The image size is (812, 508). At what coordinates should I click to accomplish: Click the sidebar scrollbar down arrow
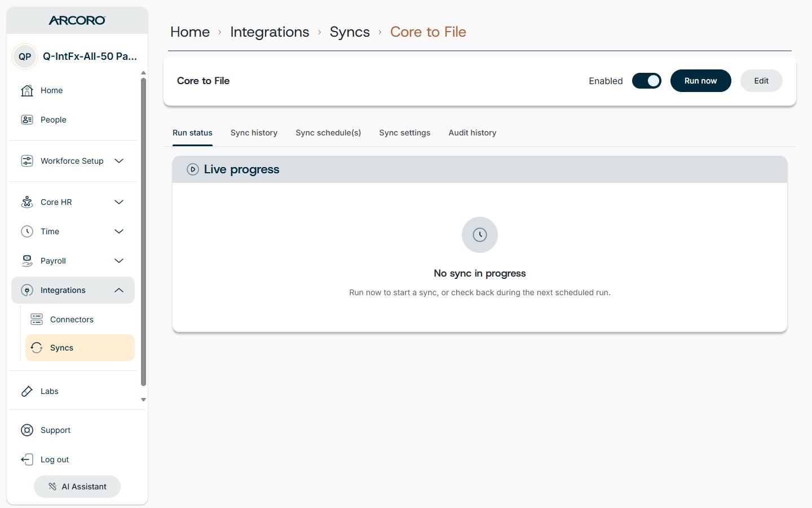point(143,400)
